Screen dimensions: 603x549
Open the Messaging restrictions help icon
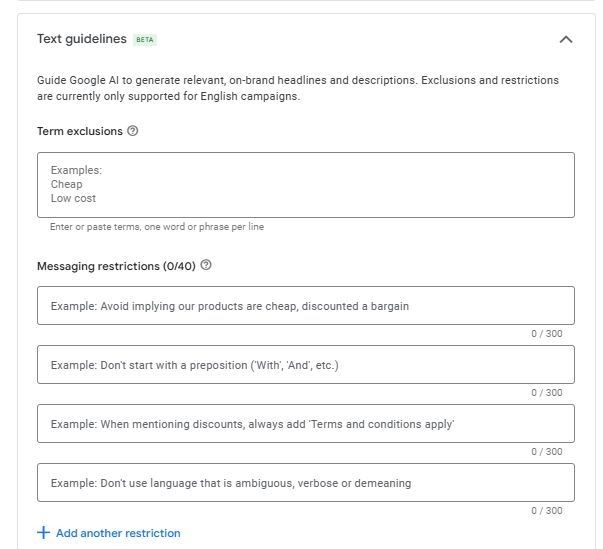tap(206, 266)
